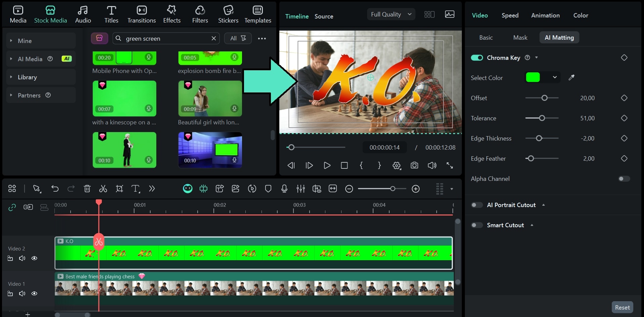Switch to the Source tab
The image size is (644, 317).
click(x=323, y=16)
